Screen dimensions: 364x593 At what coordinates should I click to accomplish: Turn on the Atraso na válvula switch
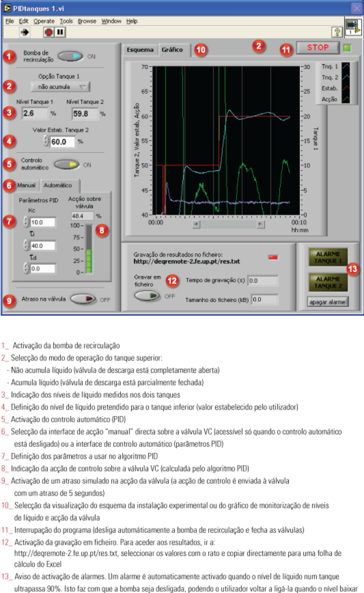pos(83,299)
